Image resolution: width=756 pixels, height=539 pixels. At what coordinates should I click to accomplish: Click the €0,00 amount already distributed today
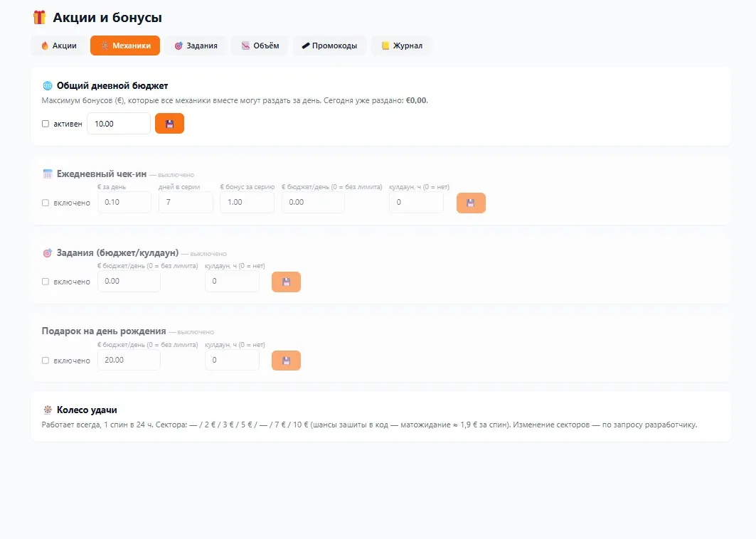coord(416,101)
